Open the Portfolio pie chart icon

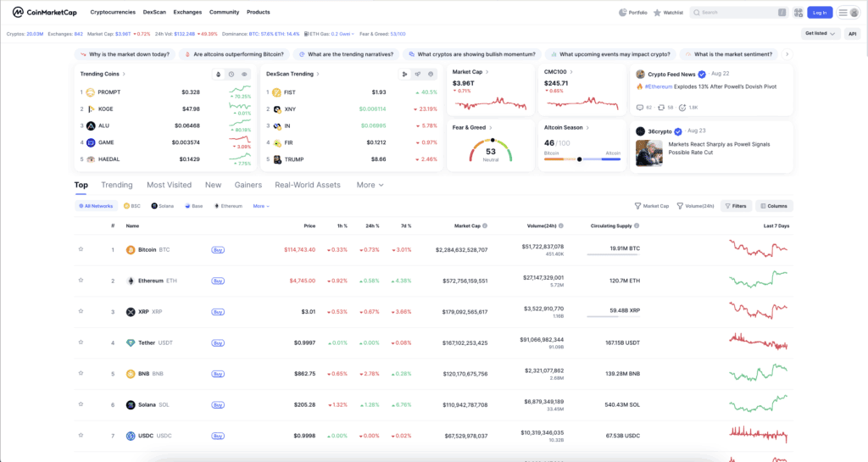[x=623, y=12]
